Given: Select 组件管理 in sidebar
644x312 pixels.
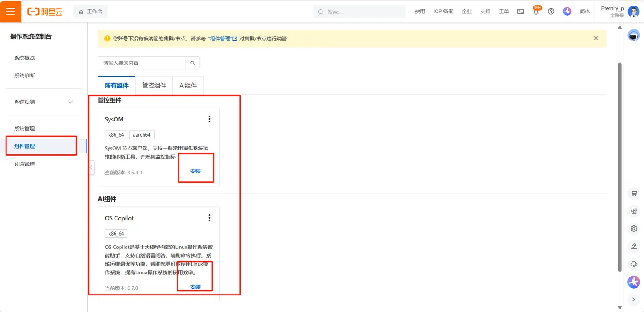Looking at the screenshot, I should (x=24, y=146).
